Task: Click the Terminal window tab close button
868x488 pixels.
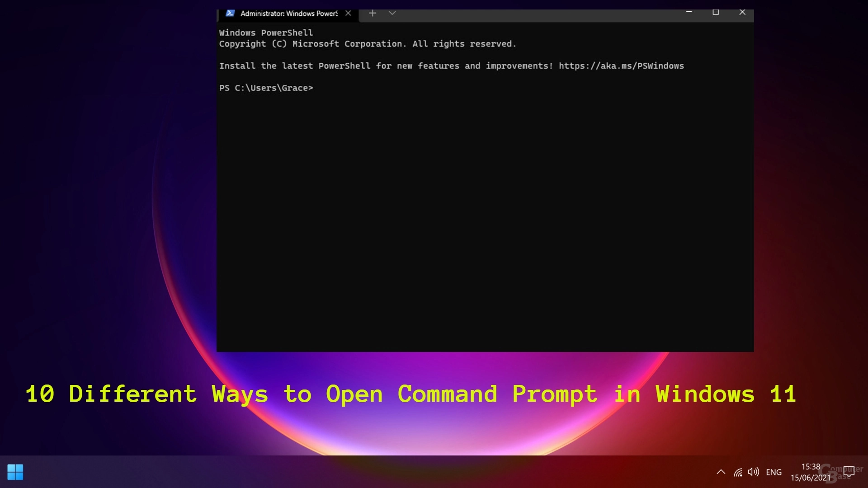Action: (348, 13)
